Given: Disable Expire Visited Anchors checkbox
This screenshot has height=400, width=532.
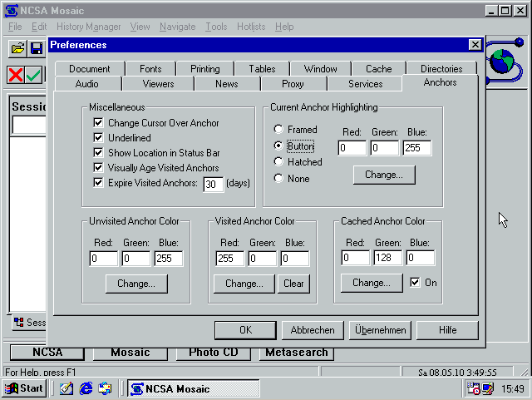Looking at the screenshot, I should [98, 182].
